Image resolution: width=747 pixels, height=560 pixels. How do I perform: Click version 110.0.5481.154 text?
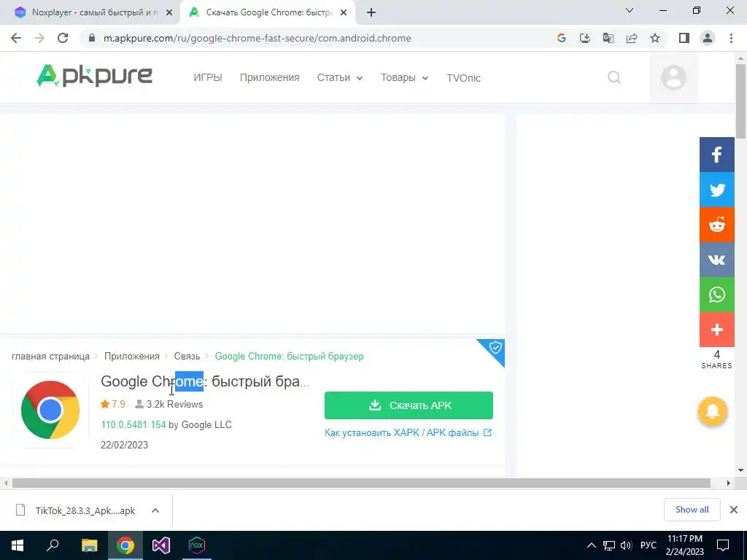click(133, 424)
